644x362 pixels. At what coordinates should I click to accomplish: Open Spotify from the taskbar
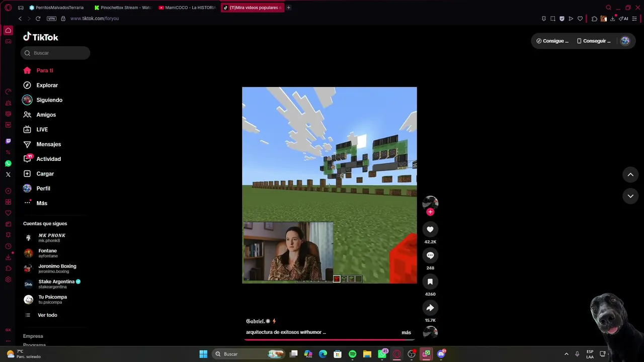(352, 354)
